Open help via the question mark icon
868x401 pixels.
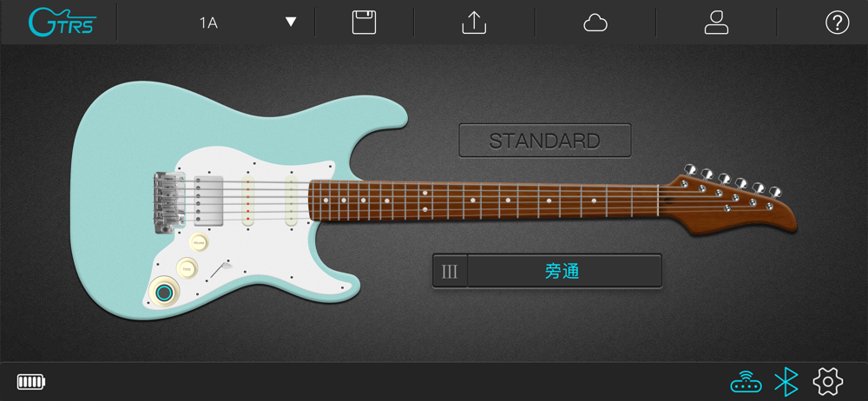coord(837,23)
